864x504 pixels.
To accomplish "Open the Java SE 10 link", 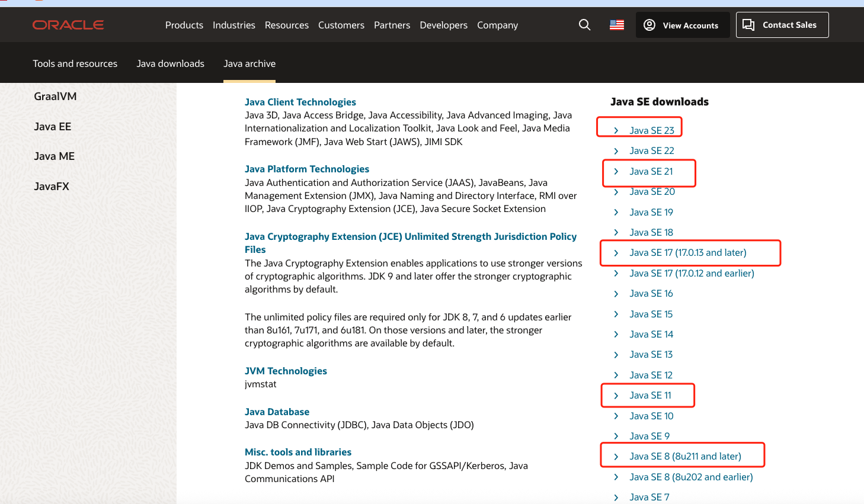I will 652,416.
